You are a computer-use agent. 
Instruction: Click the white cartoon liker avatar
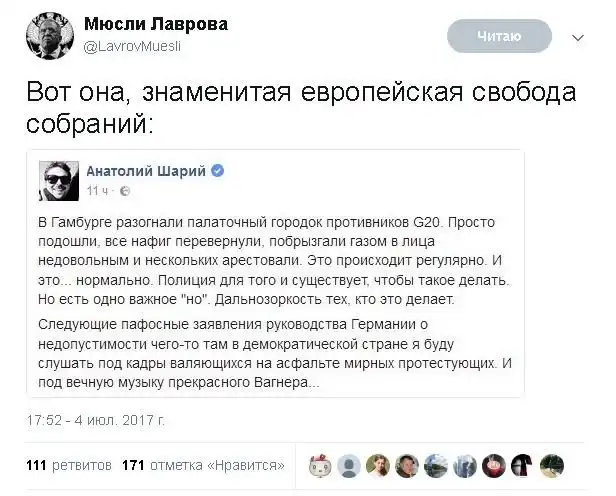[321, 465]
